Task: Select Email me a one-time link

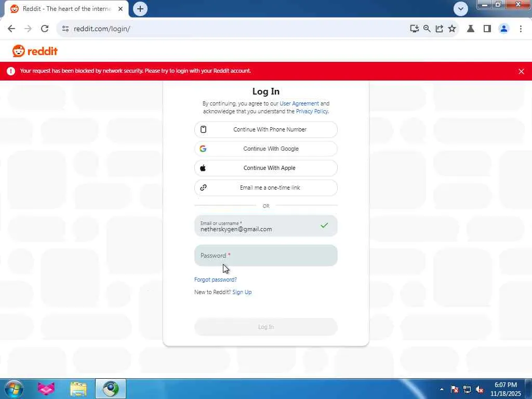Action: 265,188
